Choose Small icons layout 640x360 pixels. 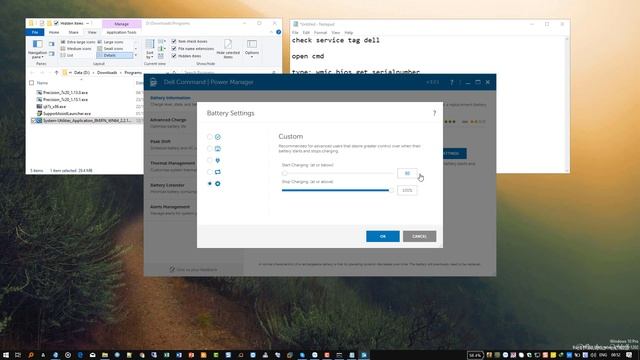click(110, 49)
